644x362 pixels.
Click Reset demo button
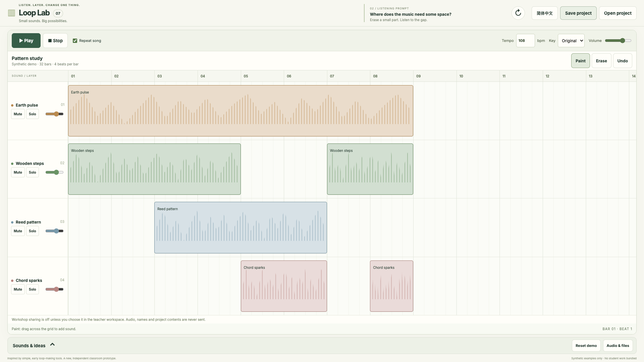tap(586, 346)
